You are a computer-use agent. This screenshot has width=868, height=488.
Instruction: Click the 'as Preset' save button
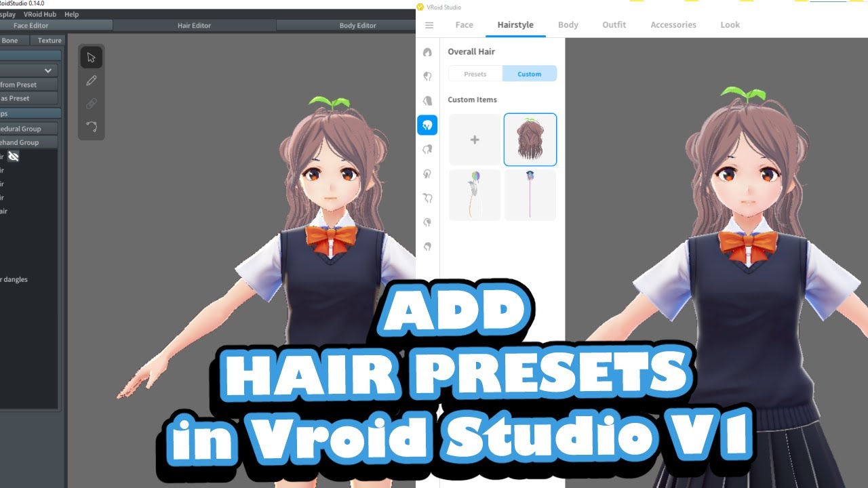click(29, 98)
